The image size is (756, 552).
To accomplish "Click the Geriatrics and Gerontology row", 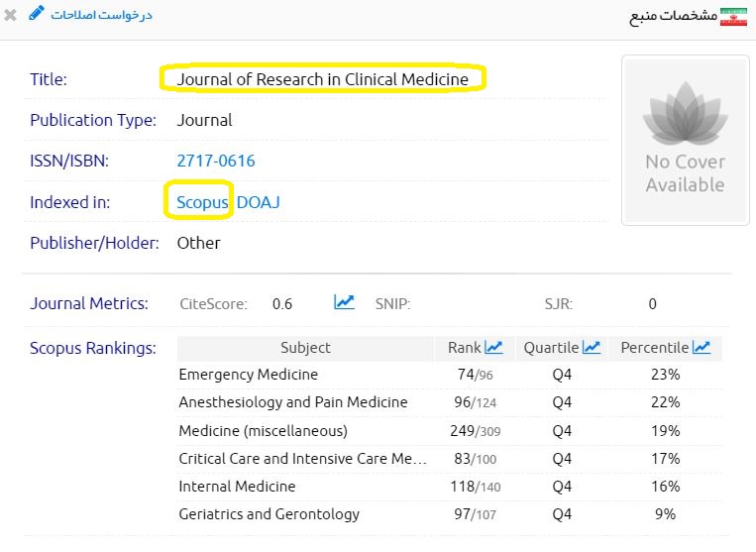I will click(269, 514).
